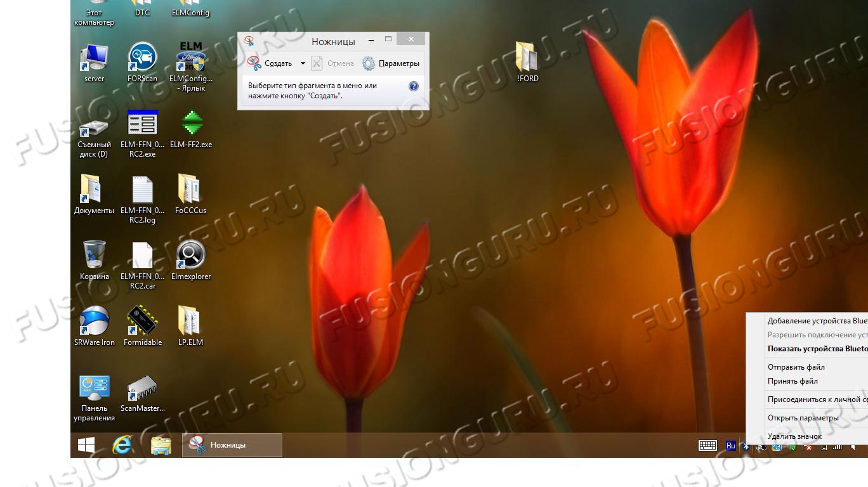The height and width of the screenshot is (487, 868).
Task: Choose Показать устройства Bluetooth menu item
Action: (817, 349)
